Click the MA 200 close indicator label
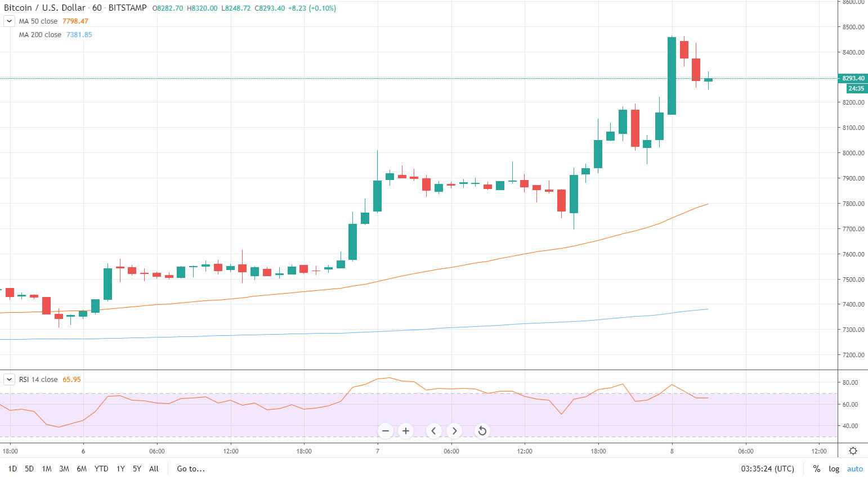The width and height of the screenshot is (868, 477). click(40, 35)
